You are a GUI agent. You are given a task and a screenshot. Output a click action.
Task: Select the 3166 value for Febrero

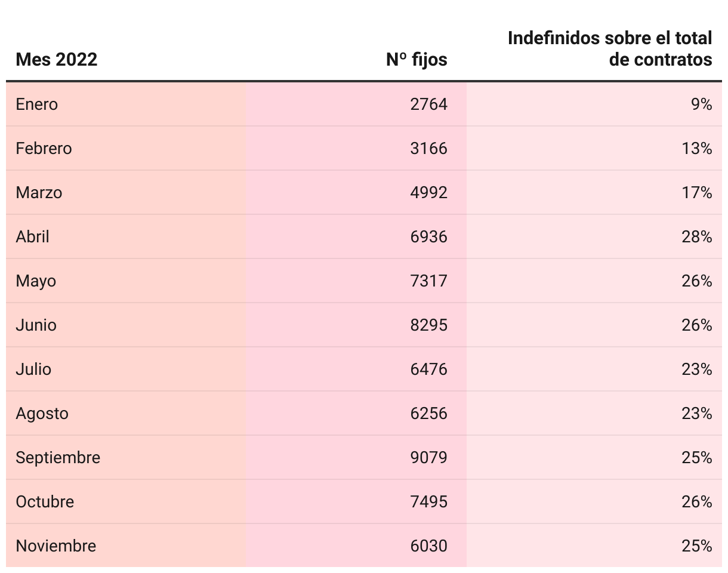(428, 149)
